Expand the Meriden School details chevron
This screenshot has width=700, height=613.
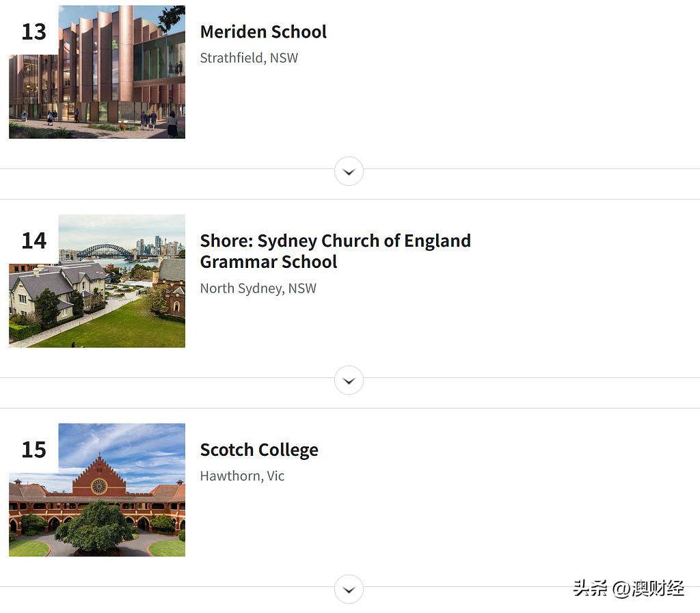tap(349, 172)
